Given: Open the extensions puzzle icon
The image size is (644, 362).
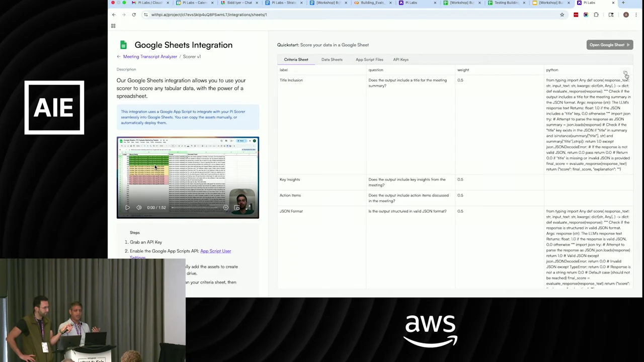Looking at the screenshot, I should 596,15.
